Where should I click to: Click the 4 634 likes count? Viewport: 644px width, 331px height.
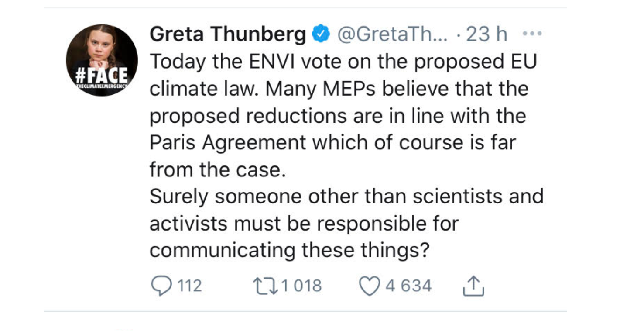coord(409,286)
